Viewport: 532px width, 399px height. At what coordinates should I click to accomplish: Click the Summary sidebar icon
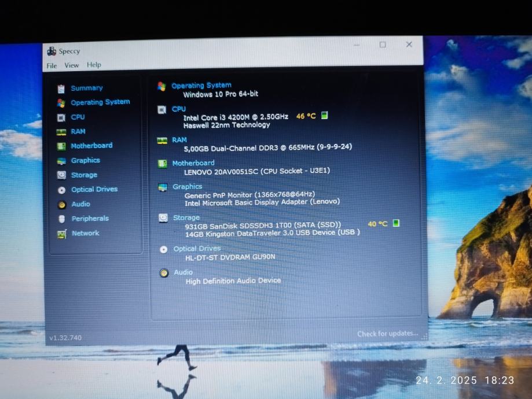coord(61,88)
